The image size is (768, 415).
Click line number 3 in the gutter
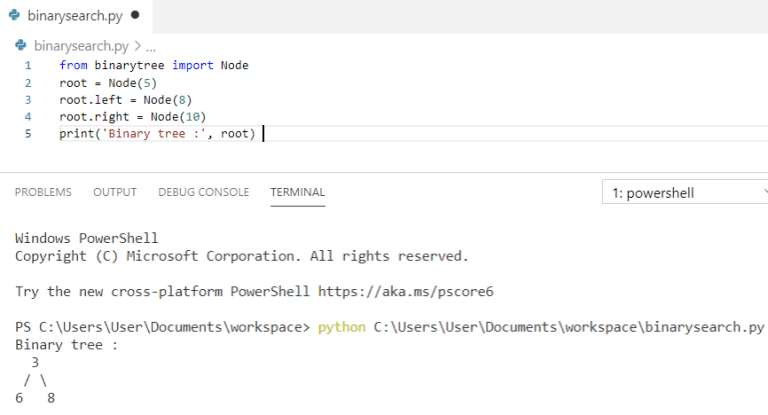tap(28, 100)
